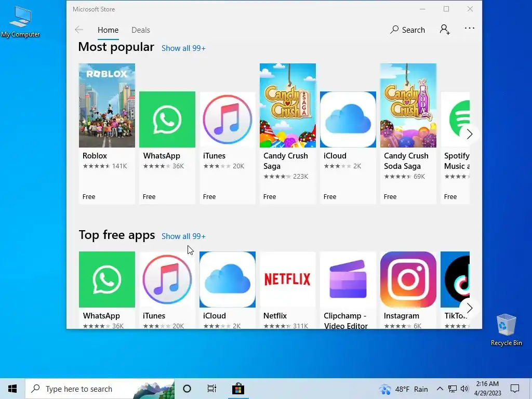532x399 pixels.
Task: Open Cortana circle icon on taskbar
Action: 187,389
